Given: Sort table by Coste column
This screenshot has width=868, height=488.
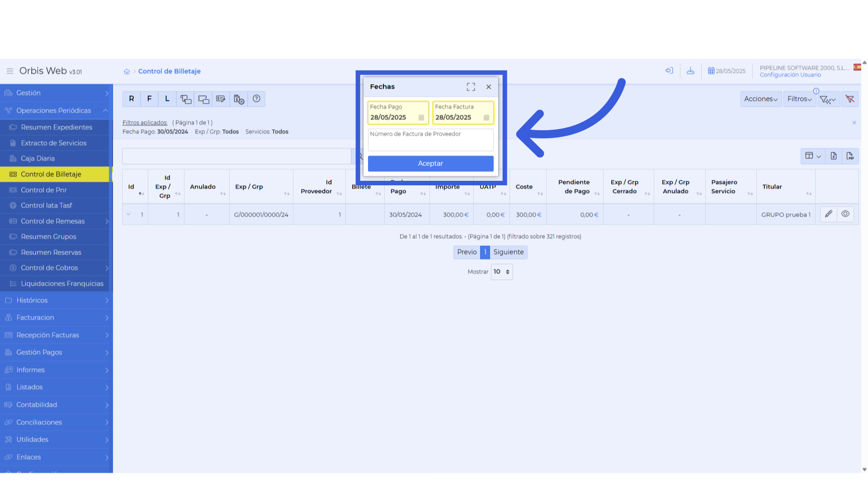Looking at the screenshot, I should click(528, 187).
